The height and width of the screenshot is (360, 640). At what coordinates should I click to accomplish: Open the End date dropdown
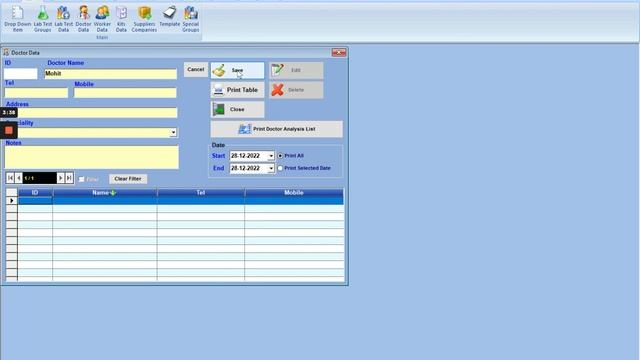coord(271,168)
